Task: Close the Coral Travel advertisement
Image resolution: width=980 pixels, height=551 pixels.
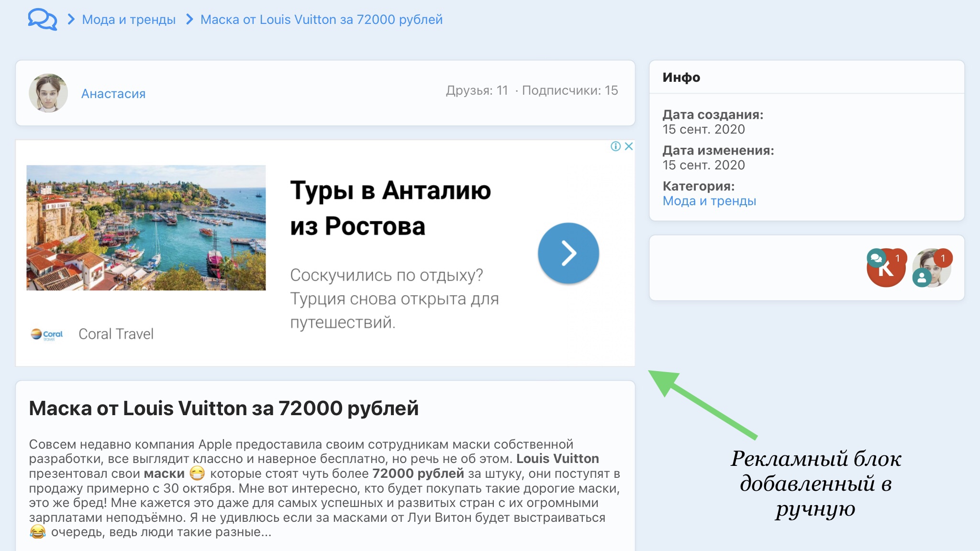Action: pos(629,146)
